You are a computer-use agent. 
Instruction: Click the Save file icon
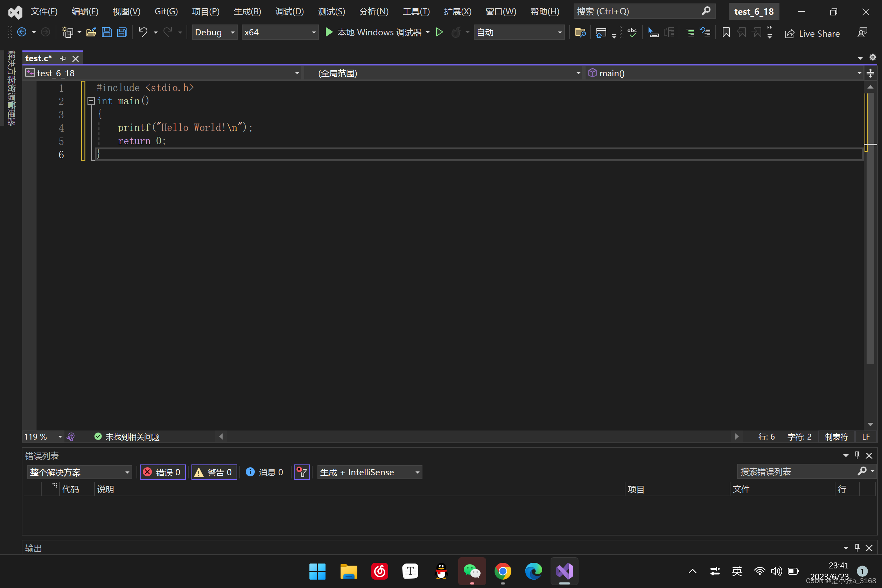(x=106, y=33)
